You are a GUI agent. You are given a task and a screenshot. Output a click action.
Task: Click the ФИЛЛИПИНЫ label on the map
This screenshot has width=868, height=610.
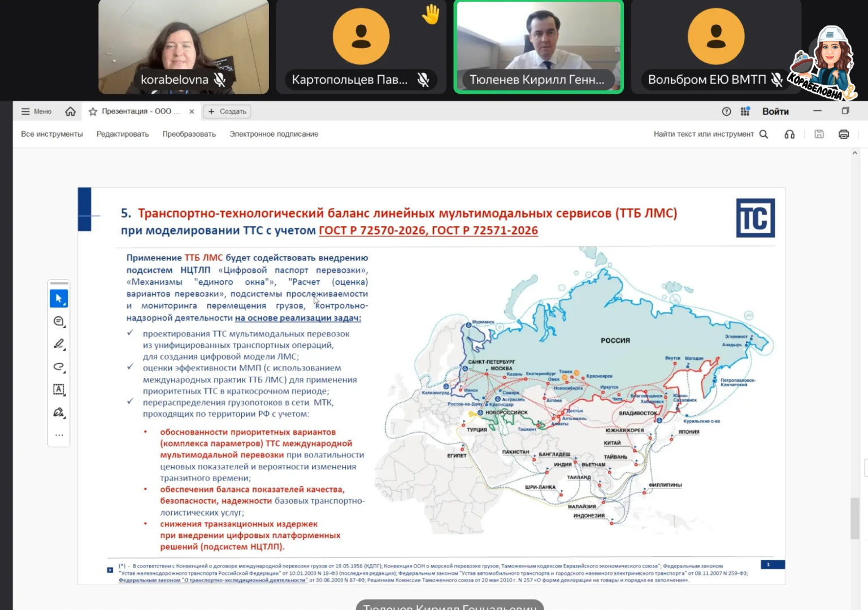(x=665, y=485)
